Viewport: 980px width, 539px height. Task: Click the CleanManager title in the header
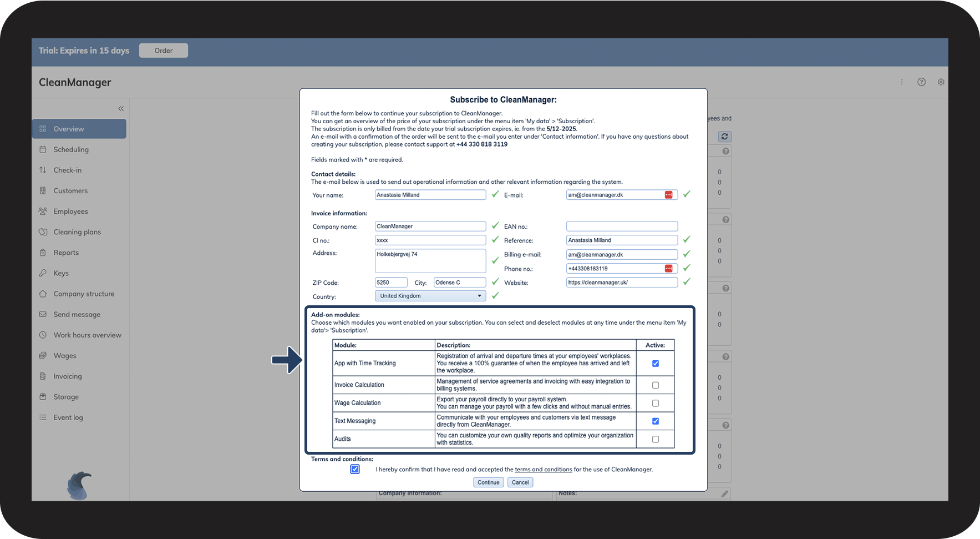[75, 82]
